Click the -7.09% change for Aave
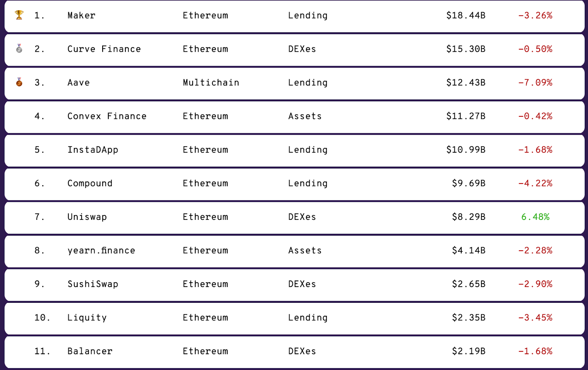 click(535, 83)
